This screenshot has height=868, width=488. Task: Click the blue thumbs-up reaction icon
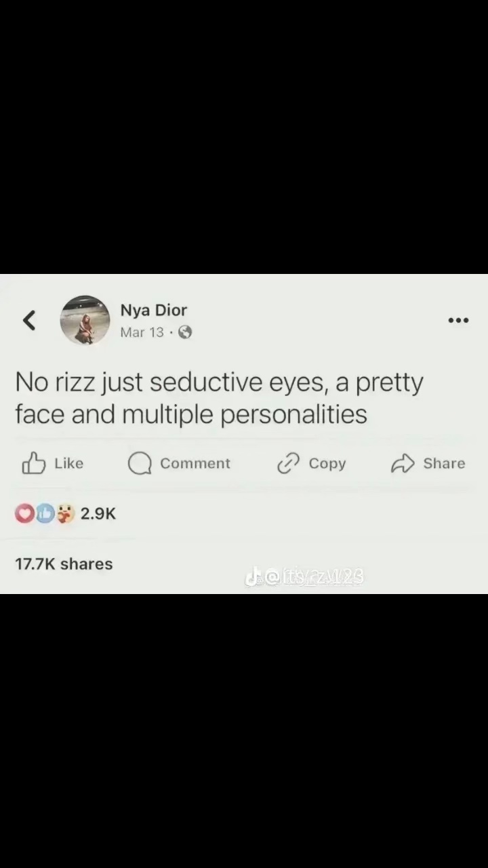(x=45, y=514)
